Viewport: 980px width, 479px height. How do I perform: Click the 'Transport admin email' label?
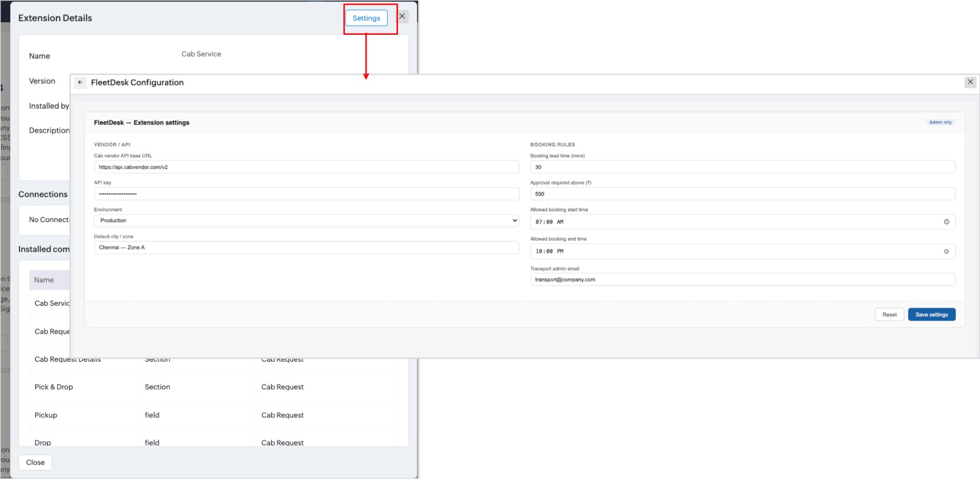(555, 269)
